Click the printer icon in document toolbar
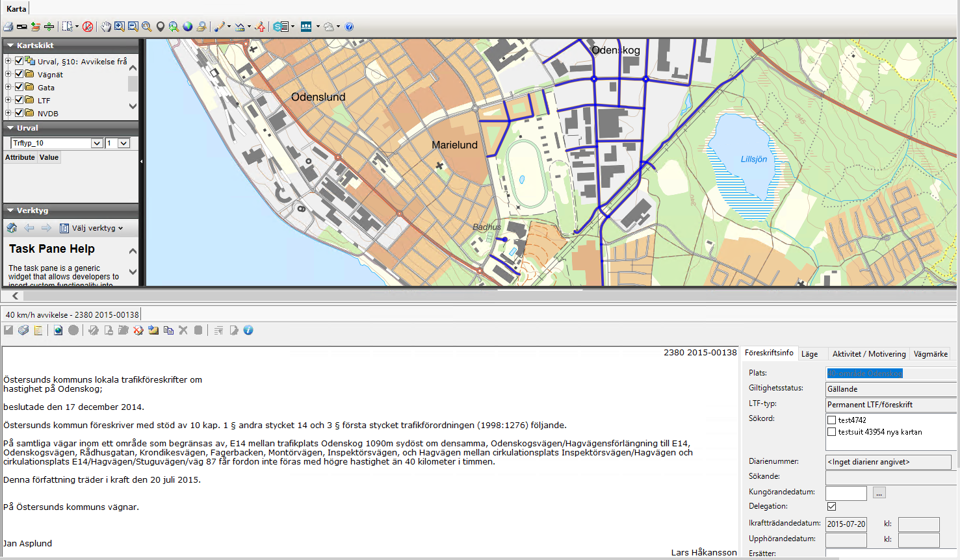Screen dimensions: 960x560 point(23,330)
